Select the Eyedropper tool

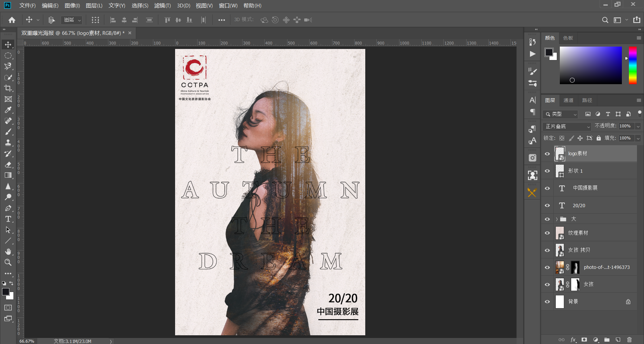[8, 110]
